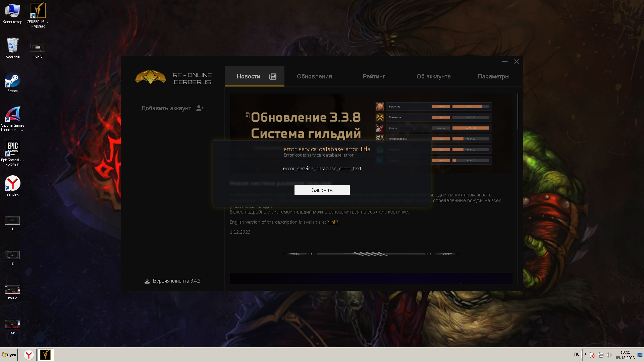Select the Yandex browser desktop shortcut

[x=12, y=186]
